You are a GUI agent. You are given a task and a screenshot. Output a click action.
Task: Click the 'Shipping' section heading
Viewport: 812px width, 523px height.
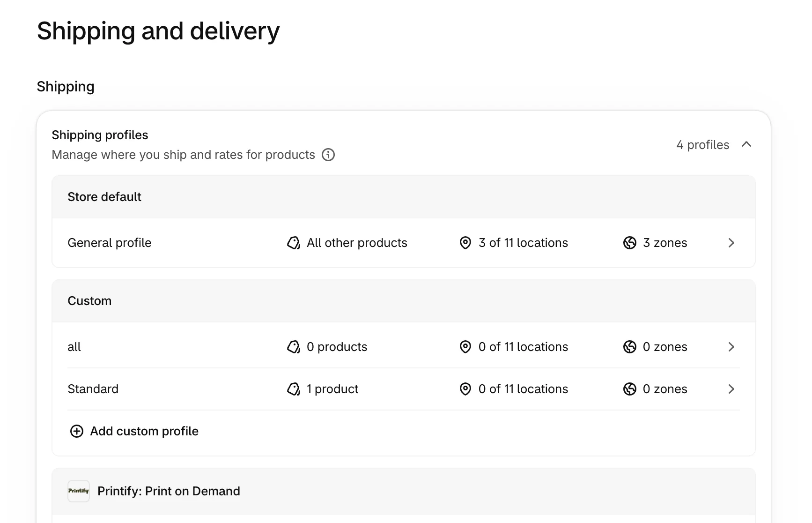pyautogui.click(x=66, y=87)
